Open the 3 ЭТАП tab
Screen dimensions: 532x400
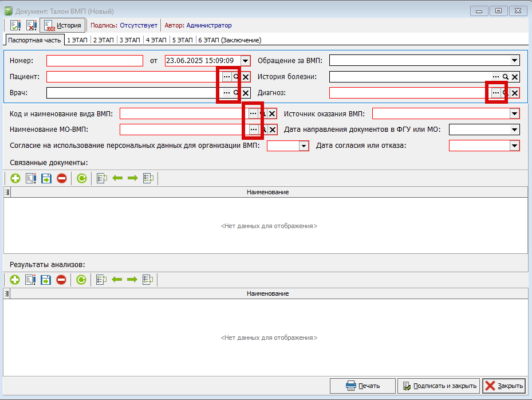130,40
